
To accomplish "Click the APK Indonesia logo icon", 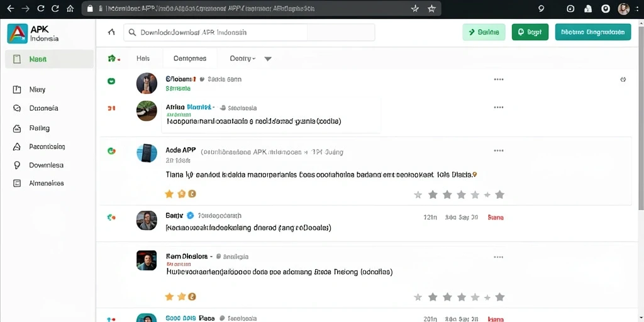I will [x=17, y=34].
